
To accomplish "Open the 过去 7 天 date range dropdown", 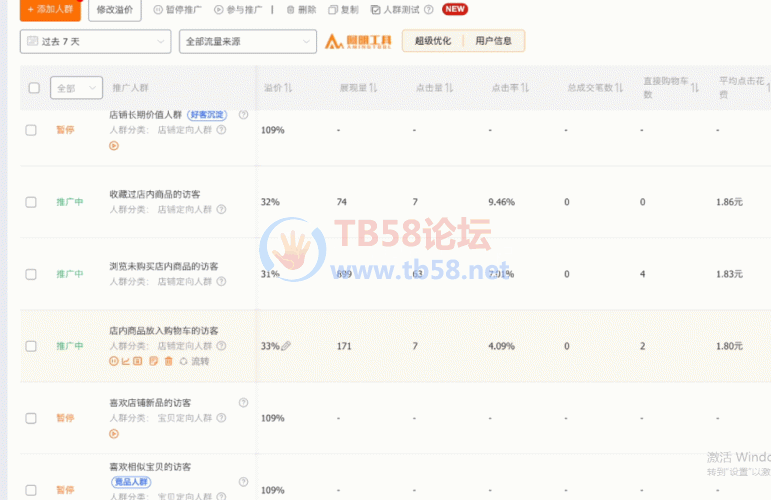I will [x=95, y=42].
